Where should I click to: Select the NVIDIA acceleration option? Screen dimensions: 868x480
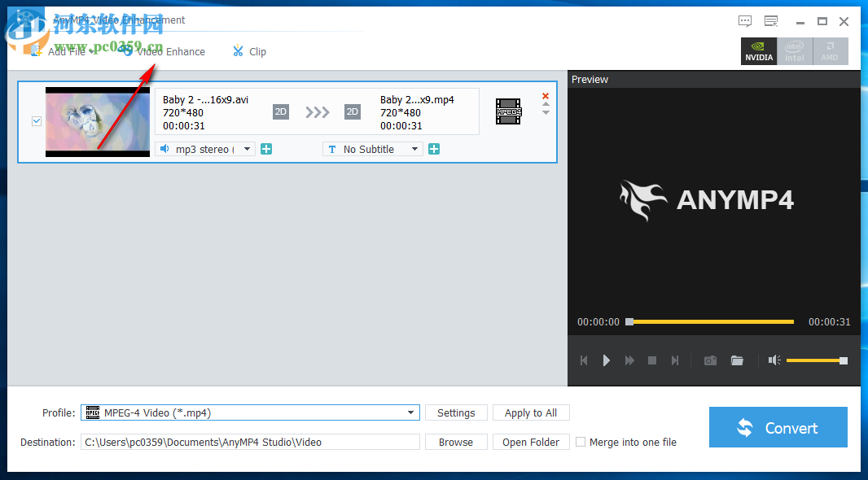coord(758,50)
